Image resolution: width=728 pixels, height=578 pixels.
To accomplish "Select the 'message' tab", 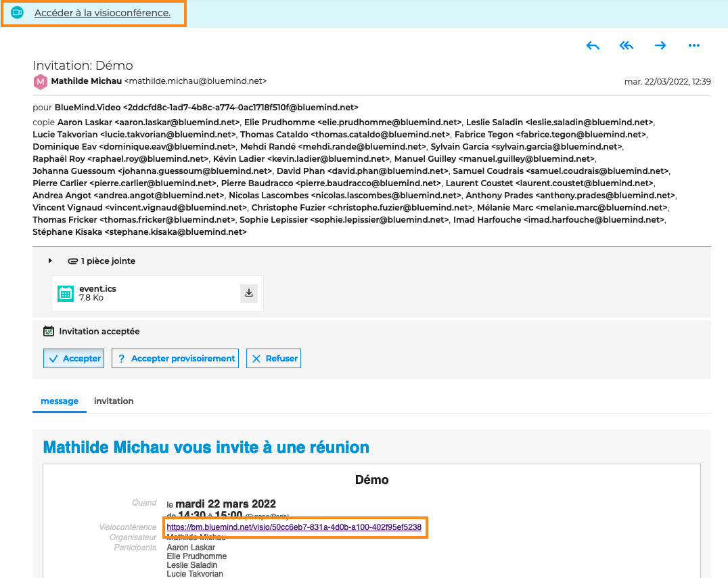I will coord(60,401).
